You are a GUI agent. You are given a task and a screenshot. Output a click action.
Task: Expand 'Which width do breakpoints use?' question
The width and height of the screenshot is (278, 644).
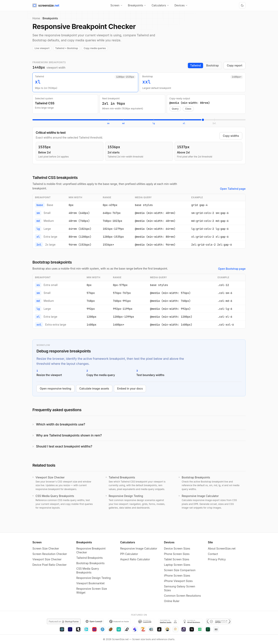(x=139, y=424)
